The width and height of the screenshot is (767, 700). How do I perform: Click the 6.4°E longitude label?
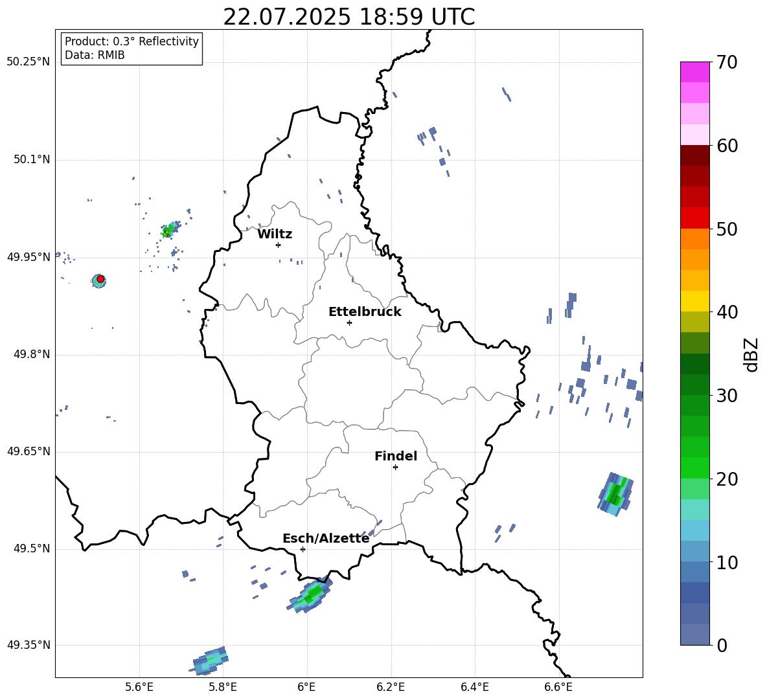[x=475, y=687]
